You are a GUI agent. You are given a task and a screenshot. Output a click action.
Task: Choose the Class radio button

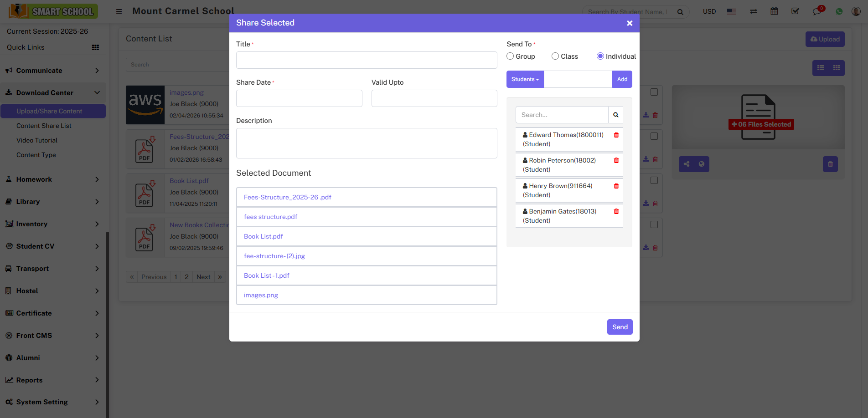(555, 56)
